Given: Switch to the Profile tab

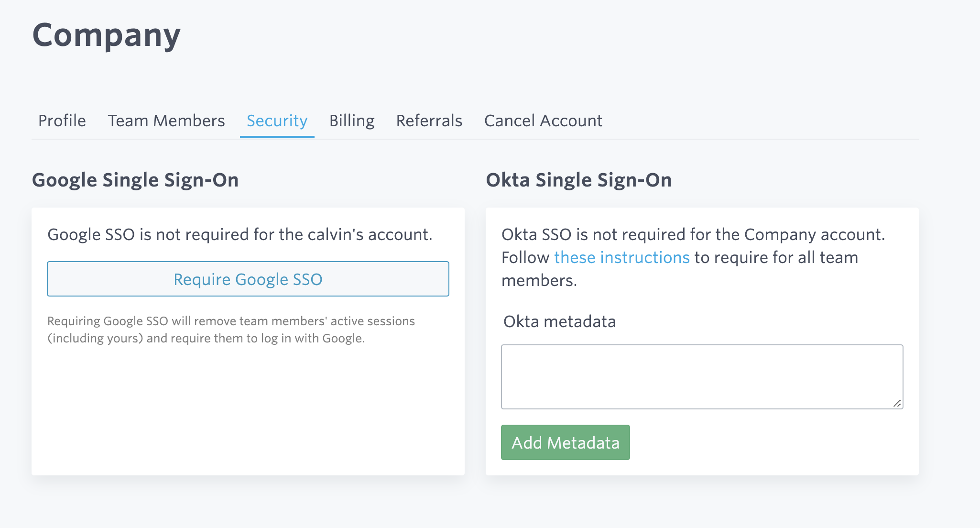Looking at the screenshot, I should pyautogui.click(x=62, y=121).
